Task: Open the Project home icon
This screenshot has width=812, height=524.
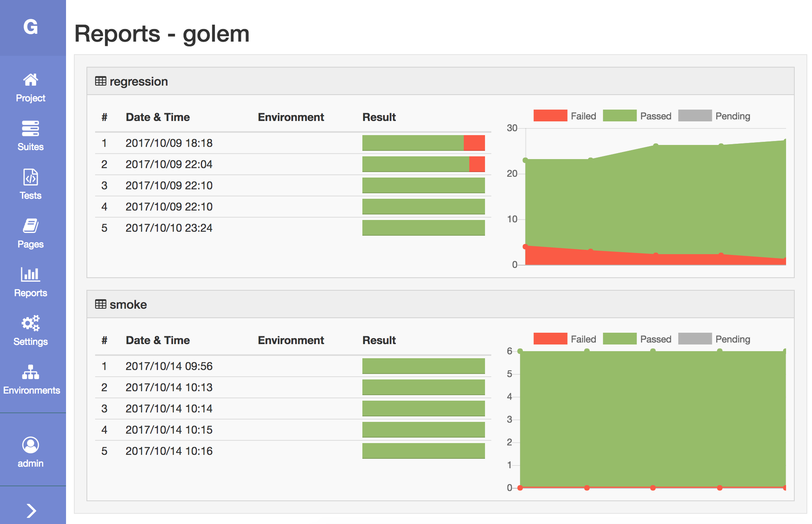Action: pyautogui.click(x=31, y=80)
